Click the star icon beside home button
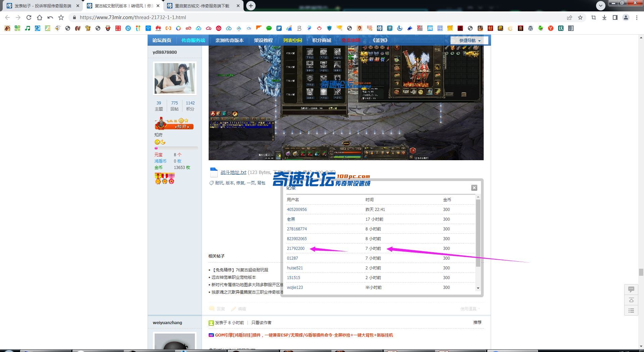Image resolution: width=644 pixels, height=352 pixels. tap(61, 17)
